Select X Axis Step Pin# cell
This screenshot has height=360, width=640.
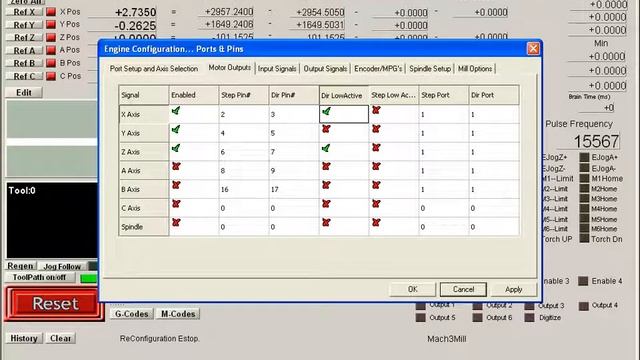244,114
